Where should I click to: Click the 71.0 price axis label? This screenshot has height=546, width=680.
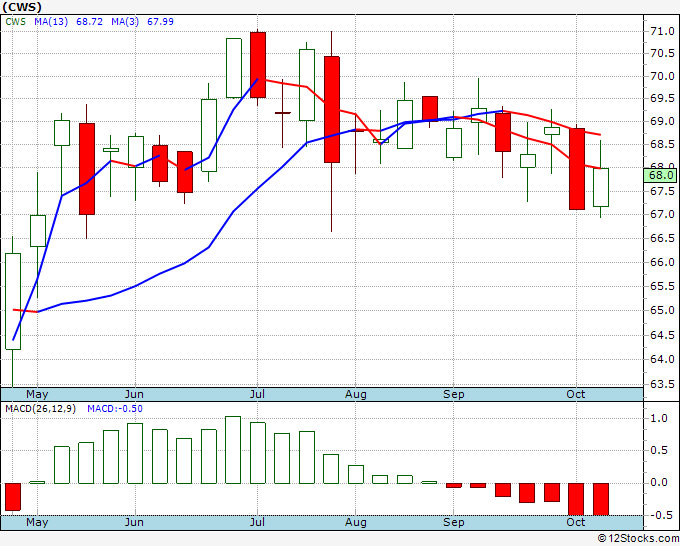(x=662, y=31)
